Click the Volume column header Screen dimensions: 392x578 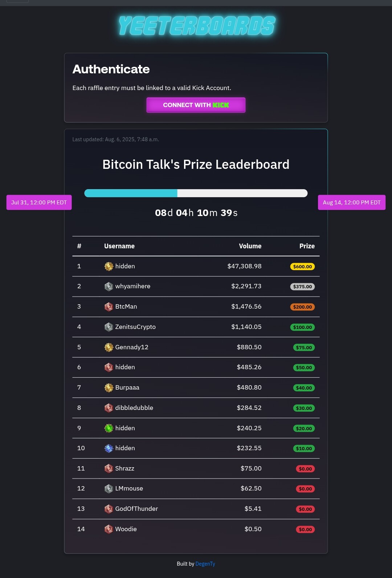point(250,246)
